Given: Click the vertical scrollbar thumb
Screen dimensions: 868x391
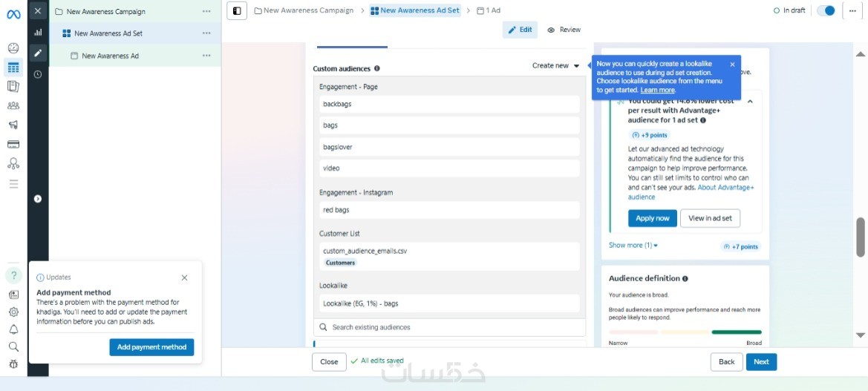Looking at the screenshot, I should pos(861,237).
